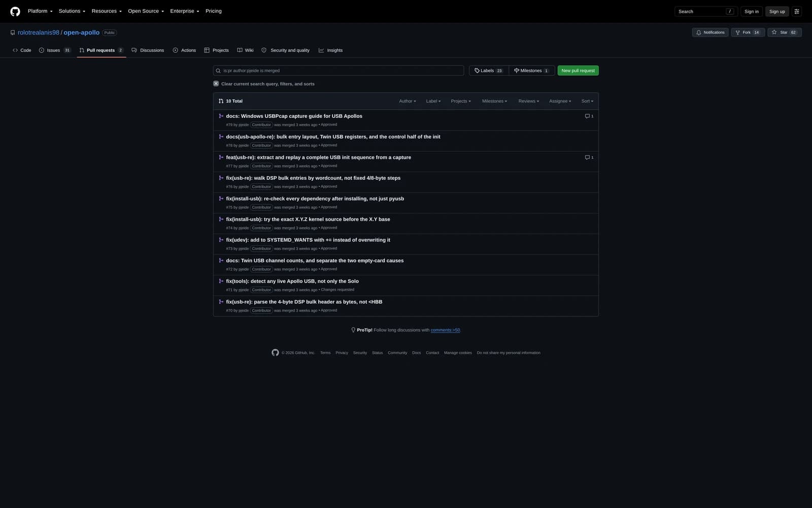Open the Sort dropdown
Screen dimensions: 812x508
tap(587, 101)
